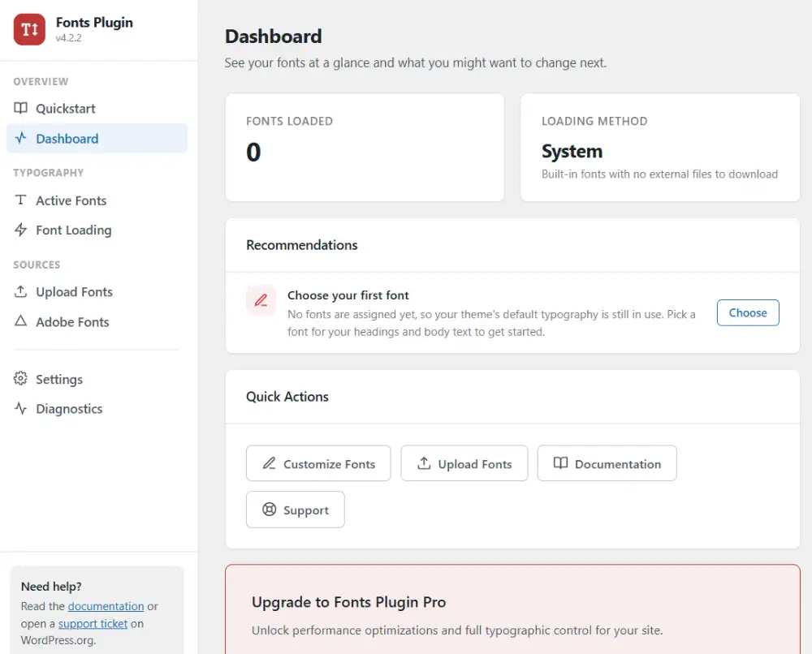The image size is (812, 654).
Task: Click the Customize Fonts quick action button
Action: point(318,463)
